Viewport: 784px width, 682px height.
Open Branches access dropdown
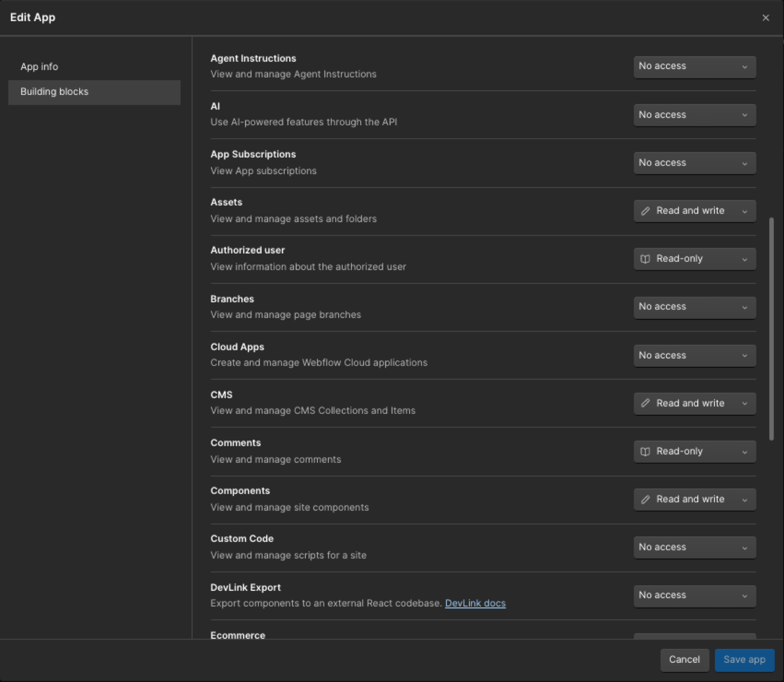[694, 307]
